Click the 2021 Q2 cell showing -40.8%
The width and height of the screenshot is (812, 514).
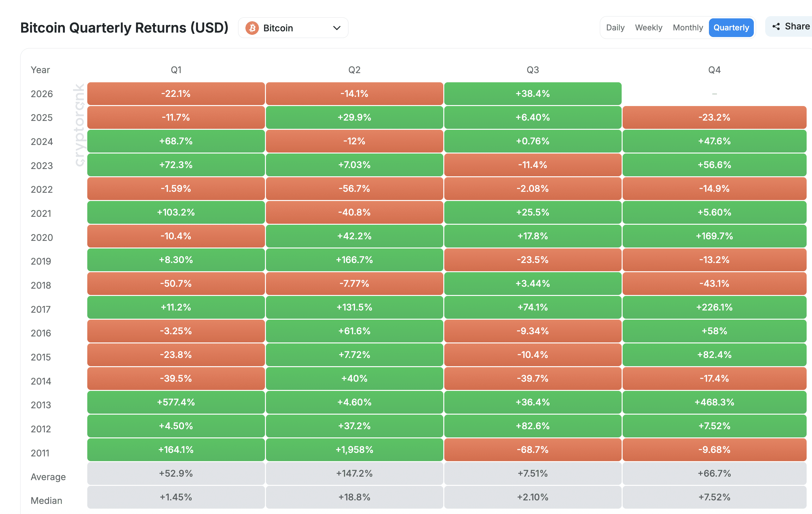click(x=354, y=212)
